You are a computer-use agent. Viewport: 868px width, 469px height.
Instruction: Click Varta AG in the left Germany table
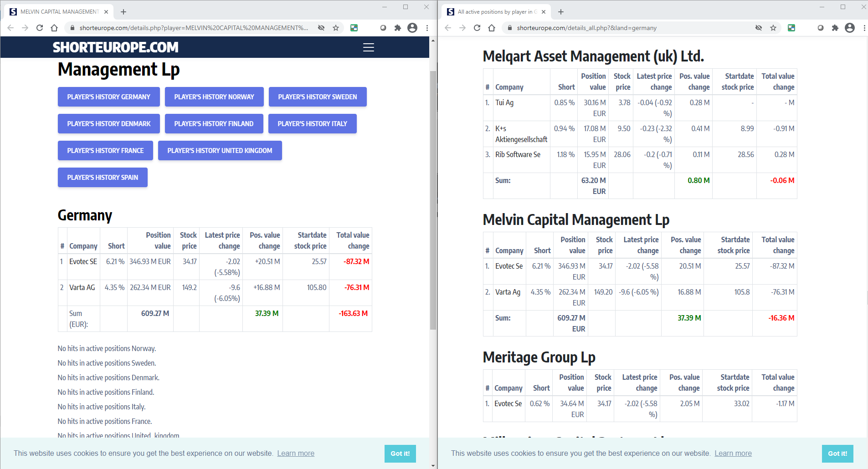[82, 287]
